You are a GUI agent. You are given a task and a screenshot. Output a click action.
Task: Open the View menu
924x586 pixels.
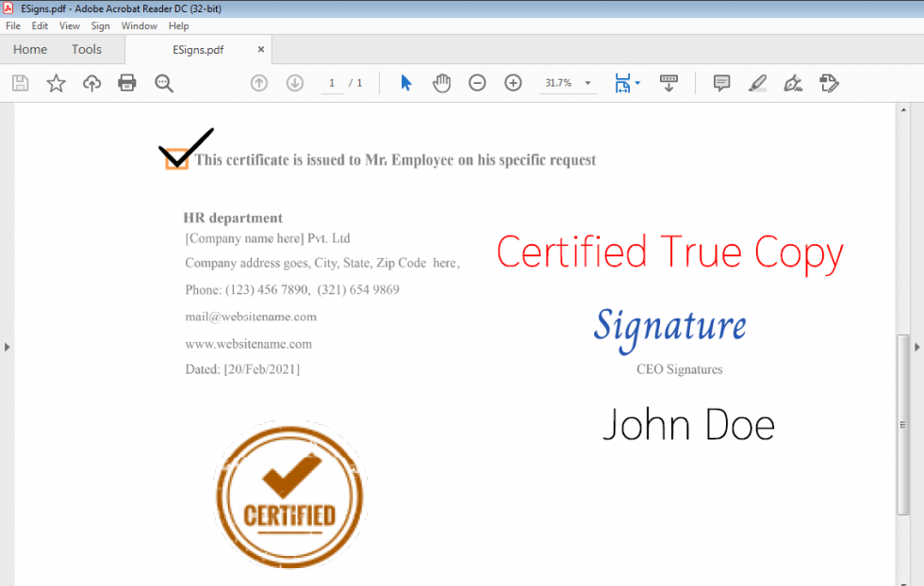(69, 25)
